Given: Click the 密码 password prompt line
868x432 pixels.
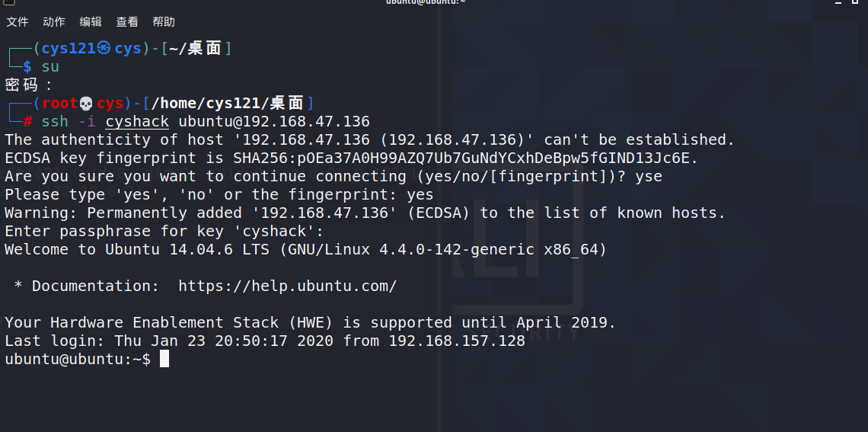Looking at the screenshot, I should click(x=29, y=85).
